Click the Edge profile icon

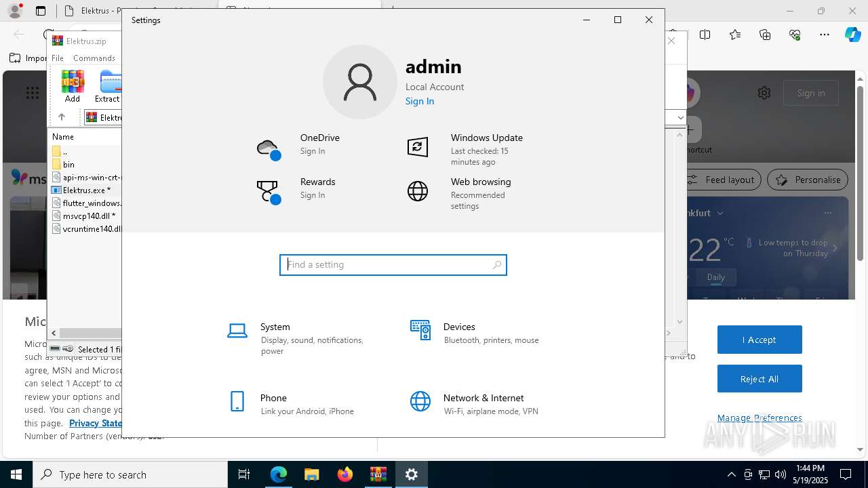point(14,11)
